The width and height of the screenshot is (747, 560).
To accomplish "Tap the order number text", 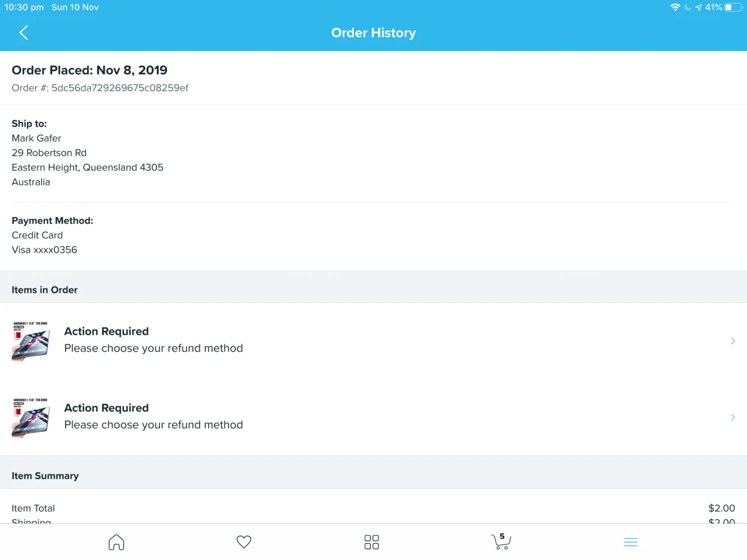I will click(100, 88).
